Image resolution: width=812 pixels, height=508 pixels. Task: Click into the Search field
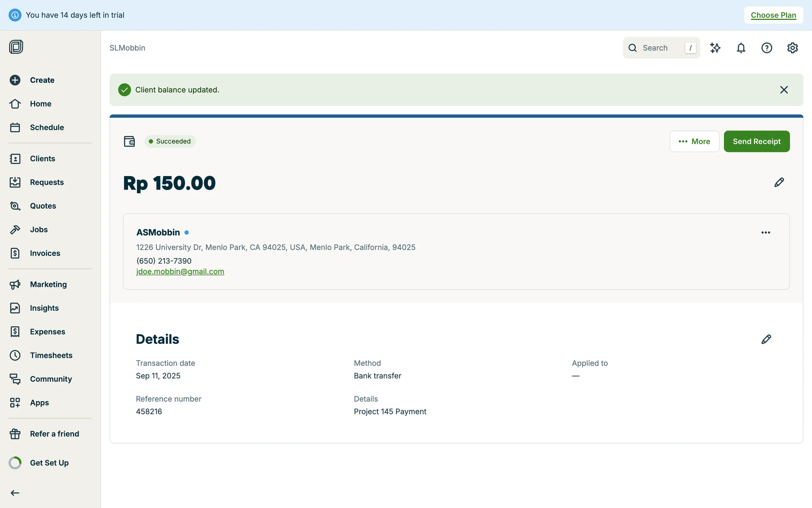[x=656, y=48]
